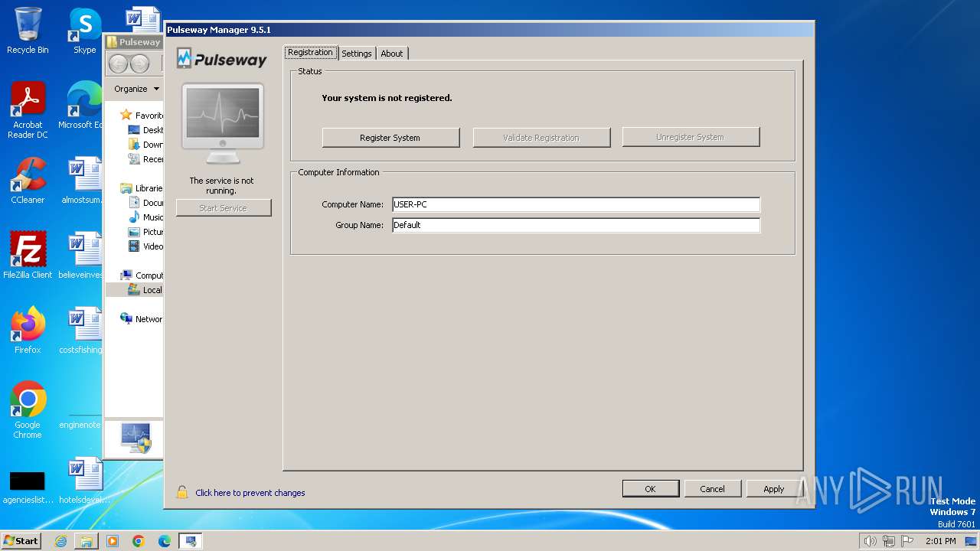
Task: Click the network tray icon
Action: pyautogui.click(x=889, y=541)
